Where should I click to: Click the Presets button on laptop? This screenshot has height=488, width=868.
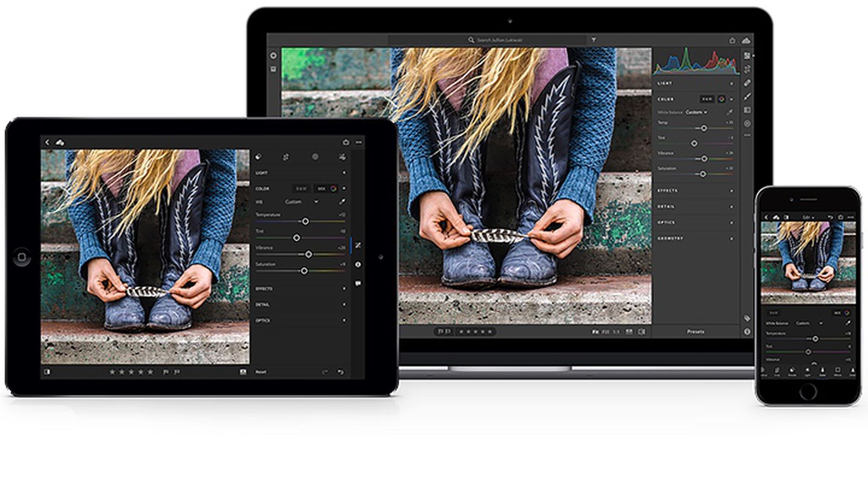point(695,331)
